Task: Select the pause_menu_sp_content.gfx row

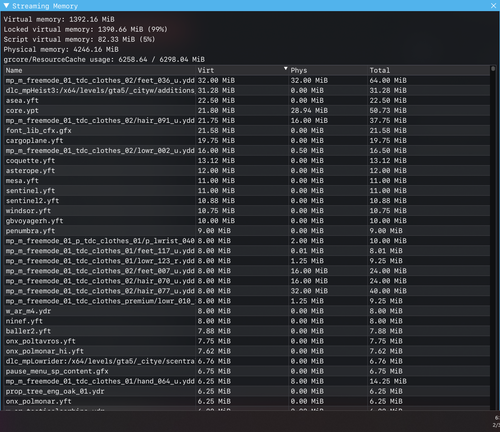Action: 247,371
